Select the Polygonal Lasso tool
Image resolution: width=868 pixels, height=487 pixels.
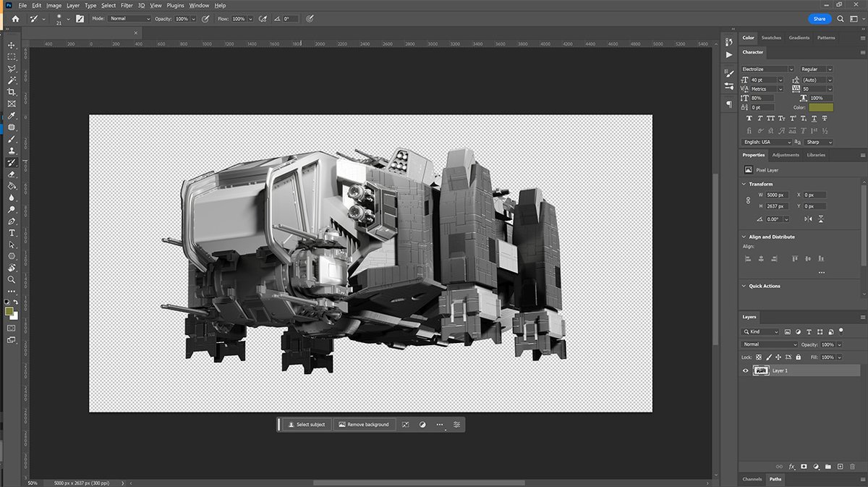click(12, 69)
